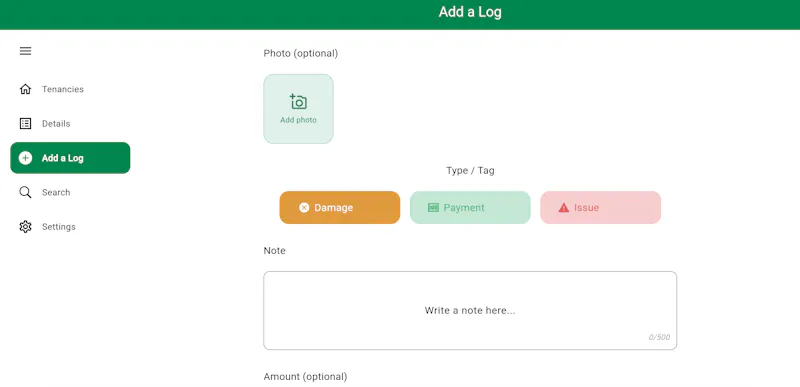Click the Damage tag's X circle icon
800x387 pixels.
click(x=304, y=208)
